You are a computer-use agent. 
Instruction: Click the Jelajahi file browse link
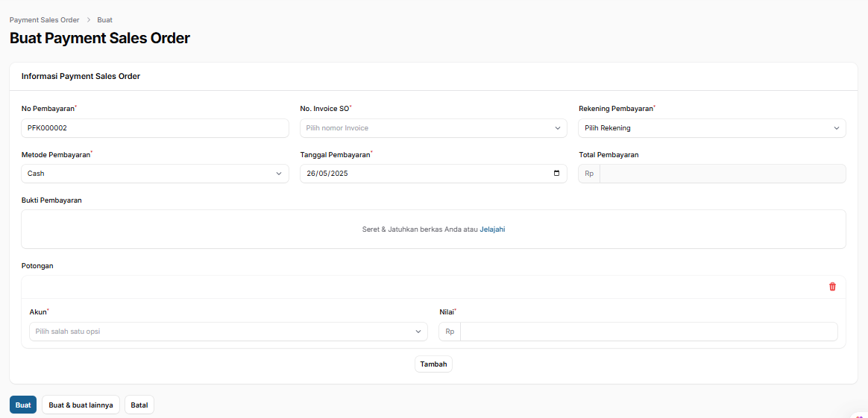point(492,229)
